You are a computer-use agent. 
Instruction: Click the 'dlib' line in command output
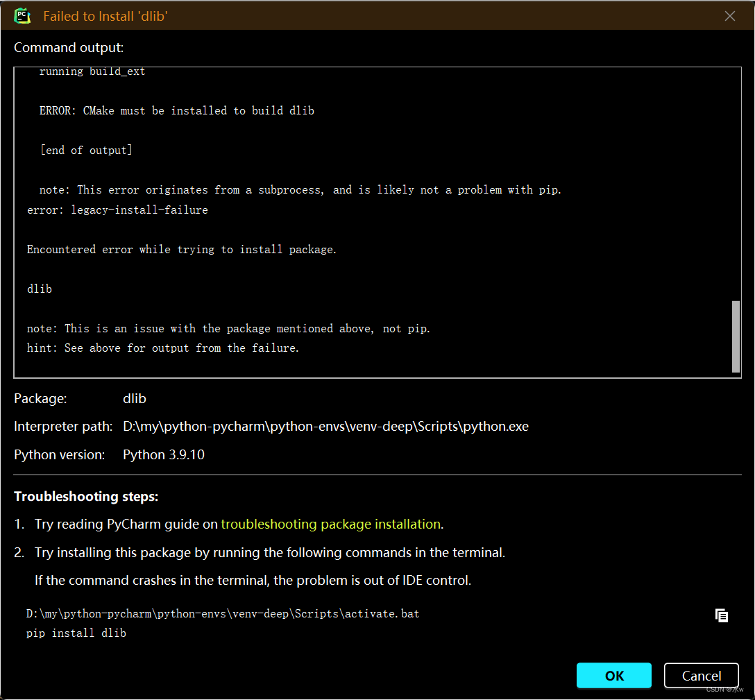[40, 289]
